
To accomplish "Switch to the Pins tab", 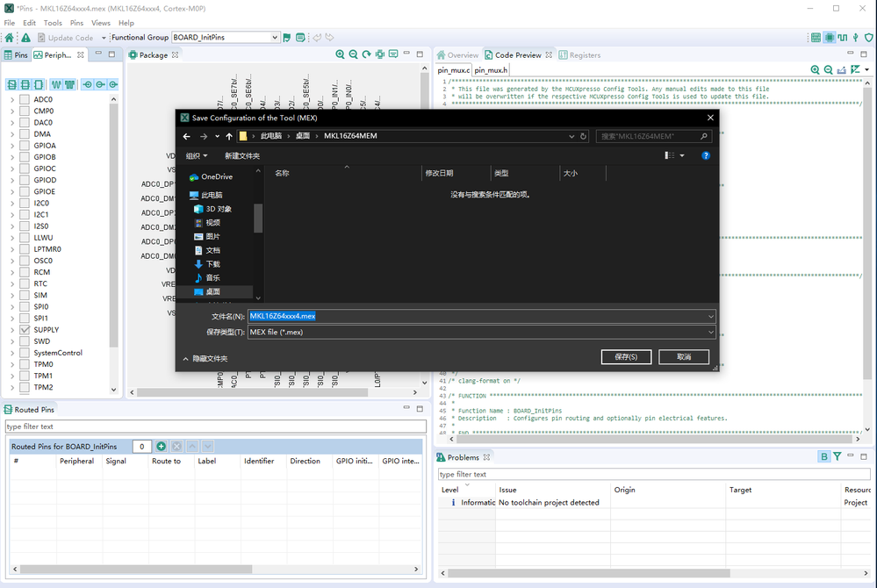I will [x=16, y=54].
